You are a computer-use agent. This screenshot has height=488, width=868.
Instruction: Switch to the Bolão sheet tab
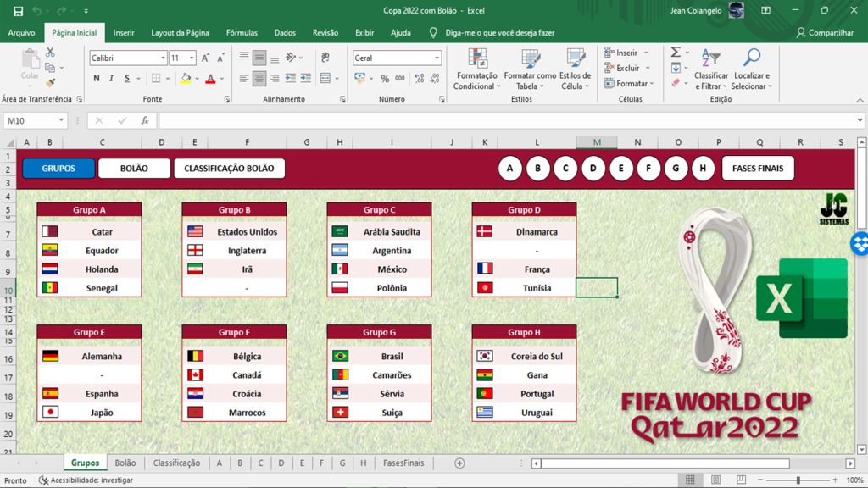[125, 463]
